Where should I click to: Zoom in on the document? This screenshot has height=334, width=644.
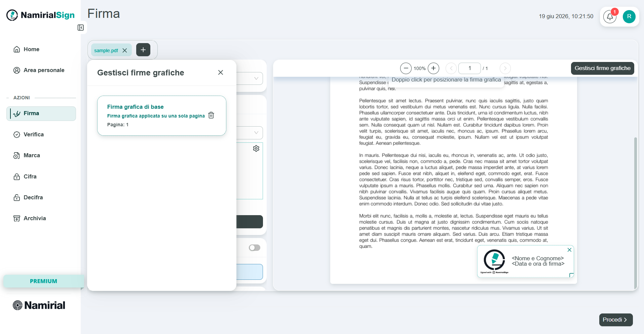pos(433,68)
